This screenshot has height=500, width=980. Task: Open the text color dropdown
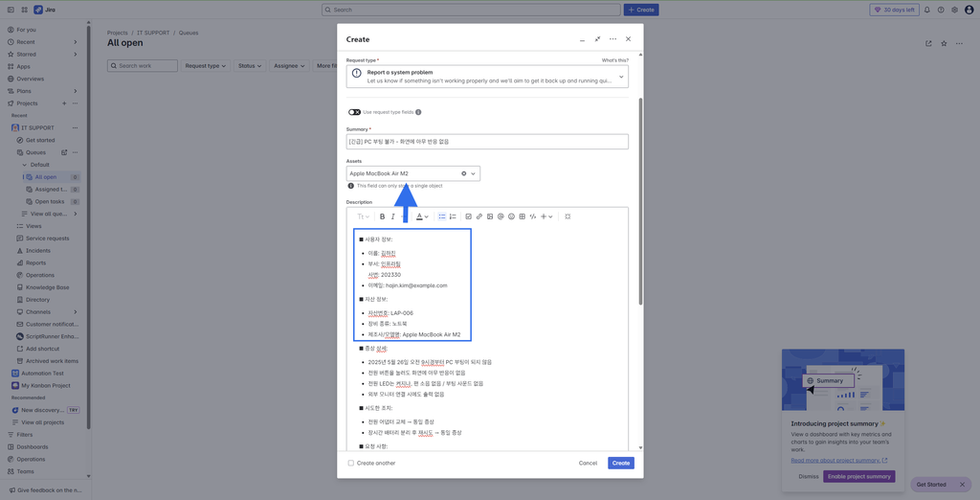(422, 216)
